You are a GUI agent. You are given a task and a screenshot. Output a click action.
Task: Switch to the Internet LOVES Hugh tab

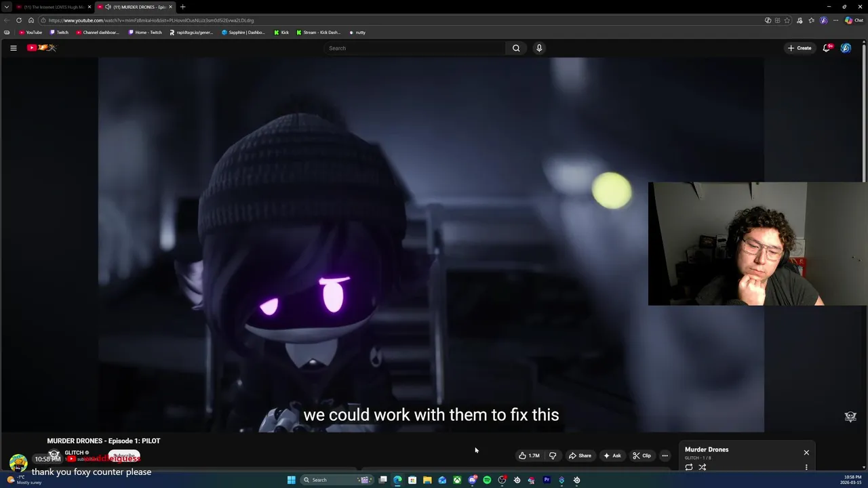point(54,7)
